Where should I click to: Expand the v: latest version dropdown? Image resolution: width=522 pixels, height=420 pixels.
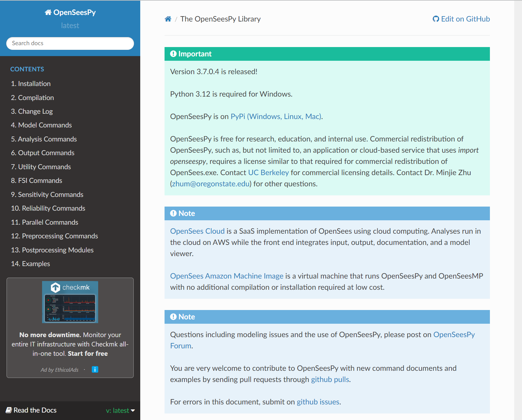coord(120,410)
